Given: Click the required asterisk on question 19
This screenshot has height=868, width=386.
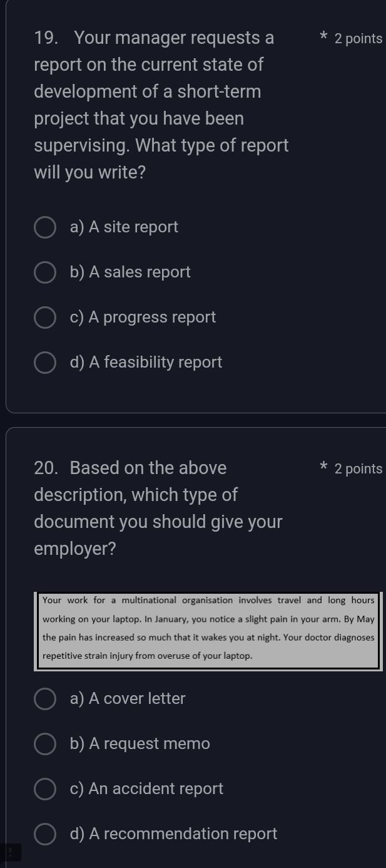Looking at the screenshot, I should pos(323,37).
